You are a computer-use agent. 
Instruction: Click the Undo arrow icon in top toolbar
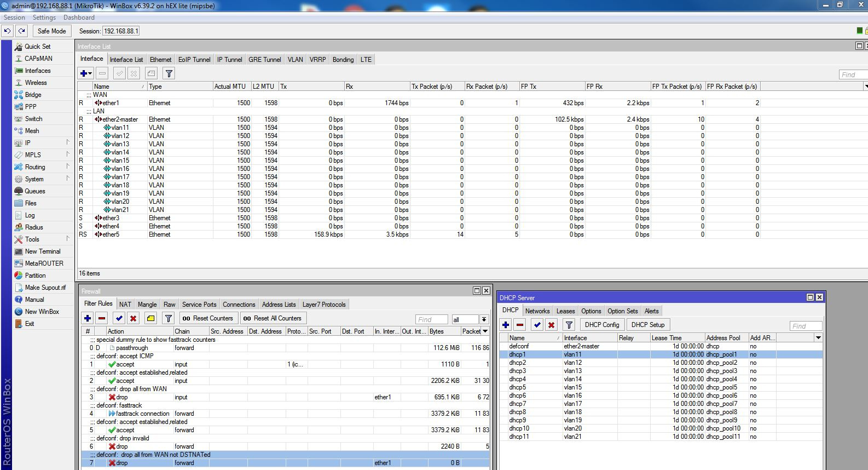8,31
